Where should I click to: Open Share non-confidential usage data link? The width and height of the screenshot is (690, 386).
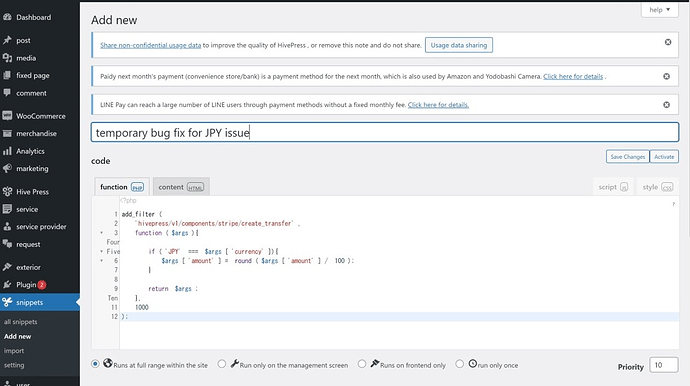click(150, 45)
